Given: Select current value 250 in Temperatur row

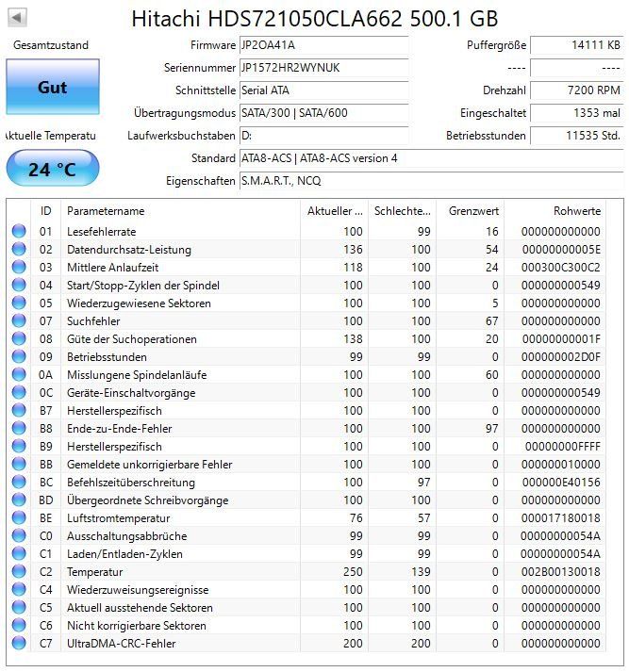Looking at the screenshot, I should [x=353, y=572].
